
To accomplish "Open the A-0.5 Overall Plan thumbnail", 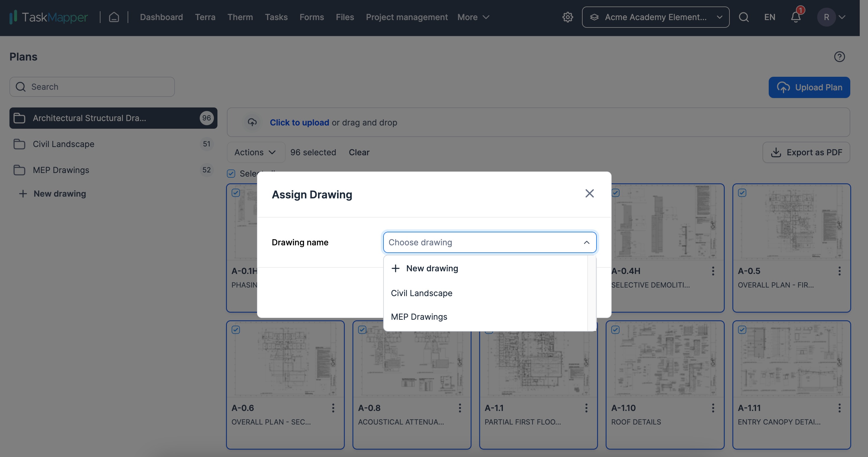I will point(791,222).
